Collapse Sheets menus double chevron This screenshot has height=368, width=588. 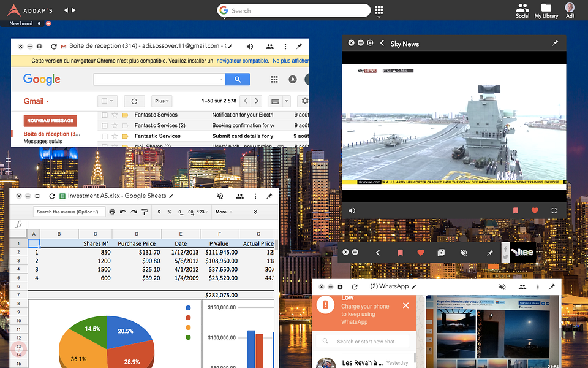coord(255,212)
